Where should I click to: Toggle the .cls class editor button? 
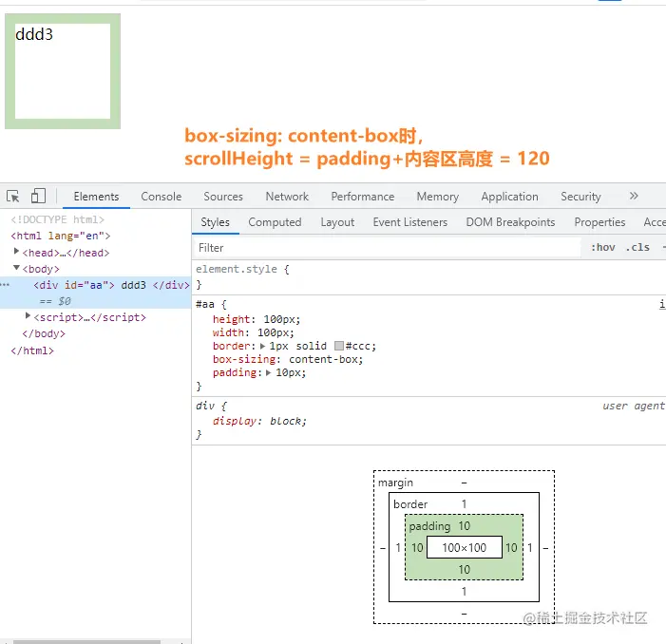tap(637, 248)
